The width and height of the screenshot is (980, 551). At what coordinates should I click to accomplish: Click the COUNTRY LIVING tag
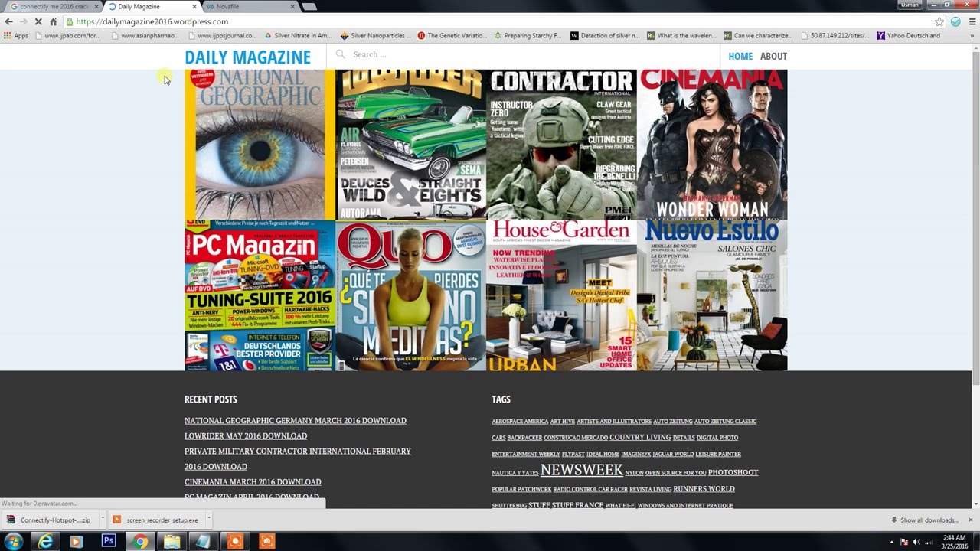coord(640,437)
